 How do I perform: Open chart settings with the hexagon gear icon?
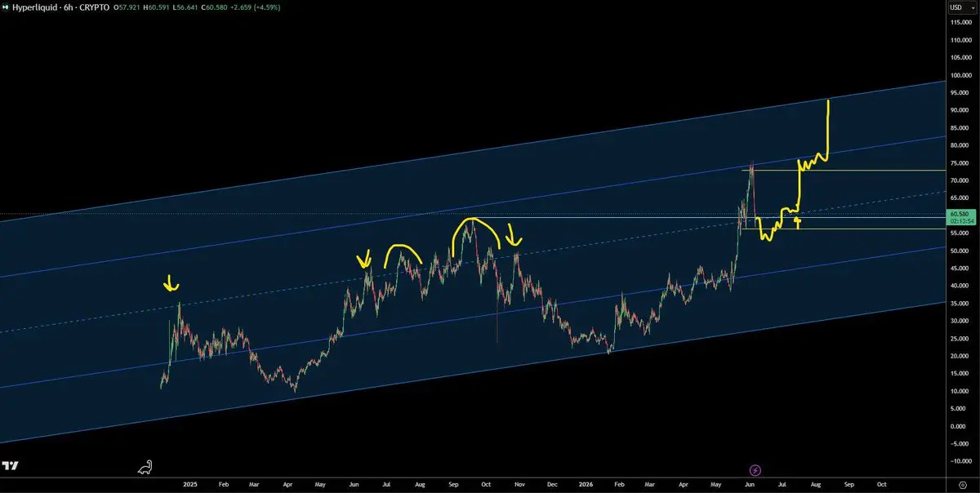(x=963, y=484)
